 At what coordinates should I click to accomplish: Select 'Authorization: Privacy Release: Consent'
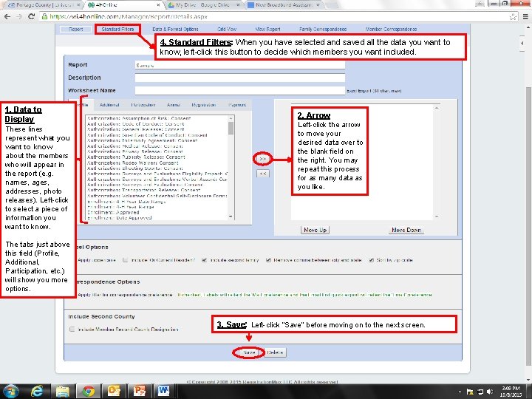click(x=135, y=151)
